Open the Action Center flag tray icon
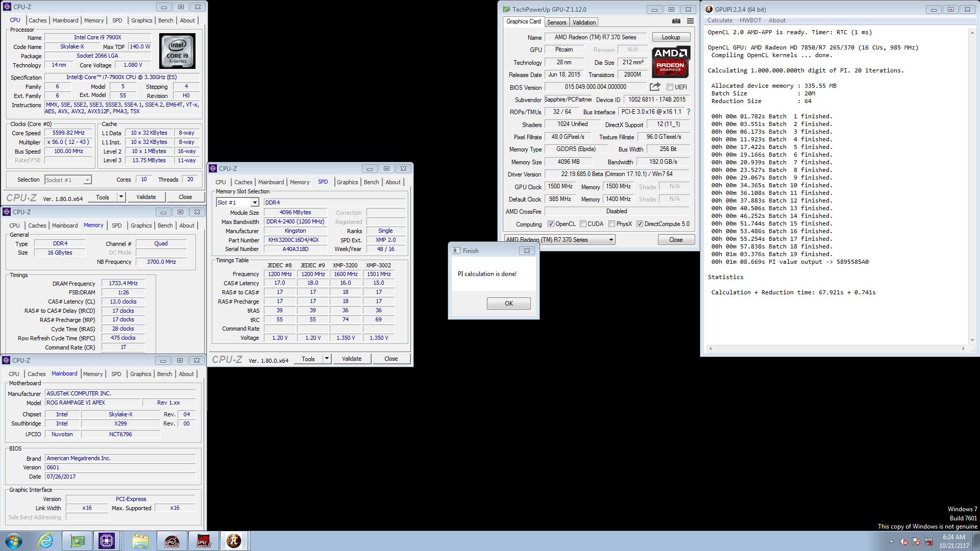This screenshot has height=551, width=980. [916, 542]
